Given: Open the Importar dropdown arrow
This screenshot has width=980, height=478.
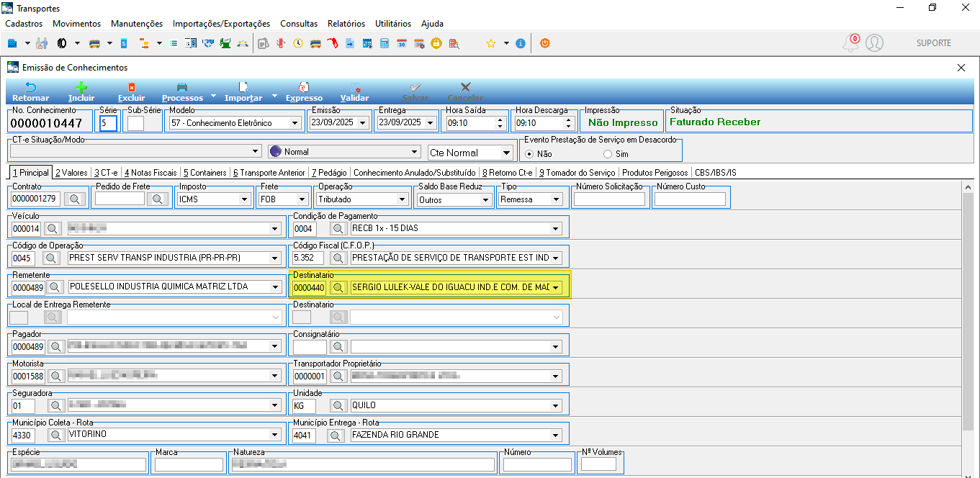Looking at the screenshot, I should coord(274,96).
